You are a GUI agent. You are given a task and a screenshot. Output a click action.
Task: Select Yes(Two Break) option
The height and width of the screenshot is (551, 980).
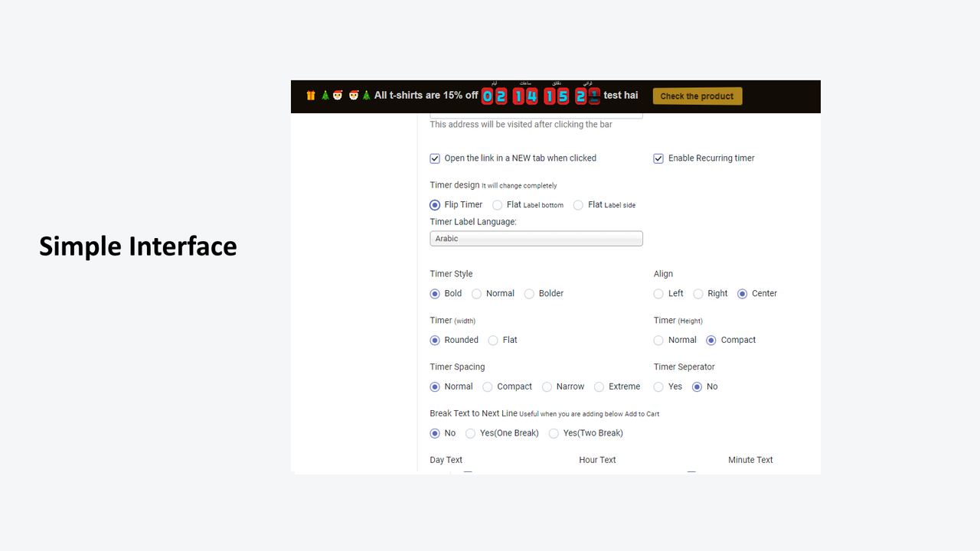(554, 434)
